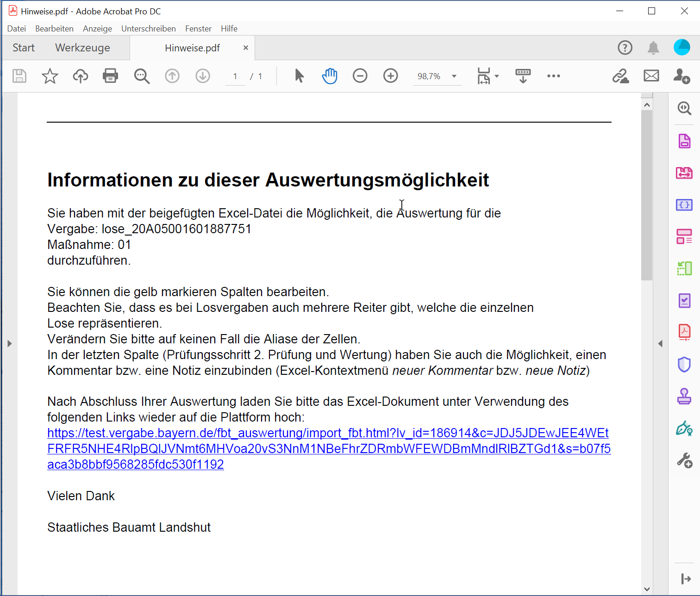Click the text Staatliches Bauamt Landshut
The height and width of the screenshot is (596, 700).
click(129, 528)
